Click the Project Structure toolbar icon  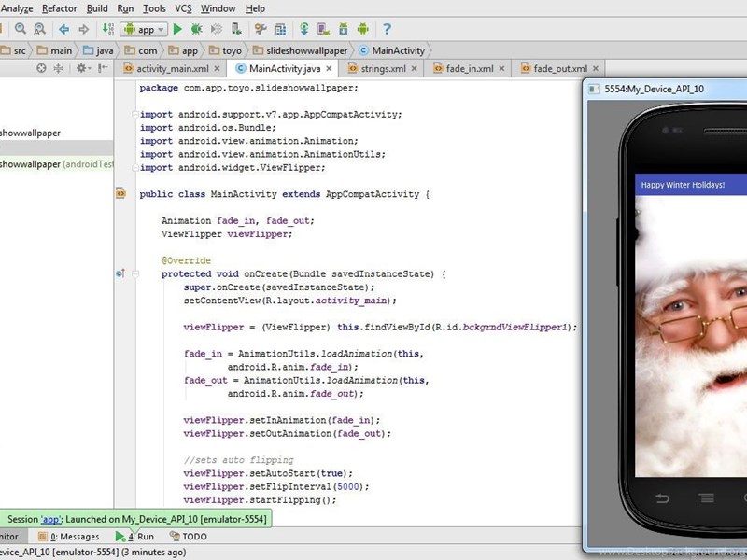[279, 30]
